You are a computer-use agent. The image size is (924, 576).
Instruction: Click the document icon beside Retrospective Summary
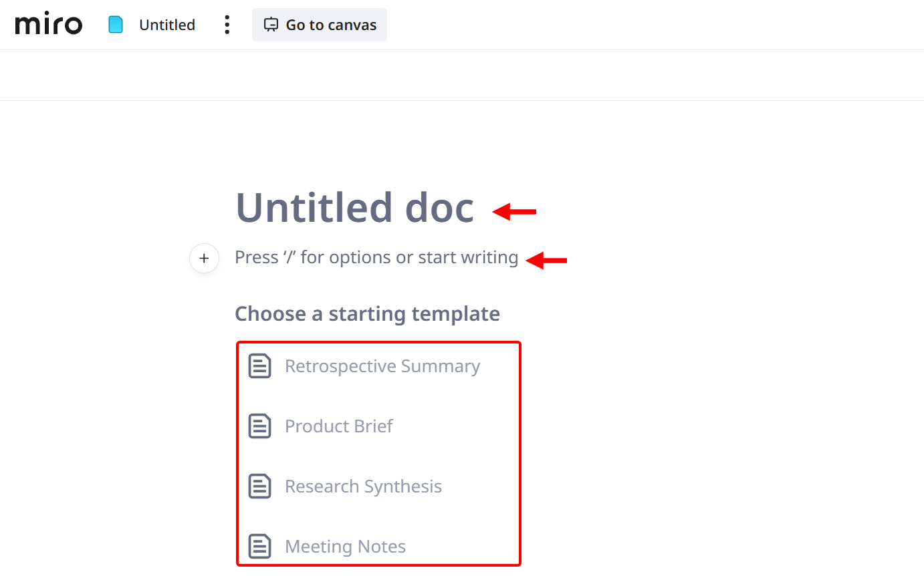point(260,366)
